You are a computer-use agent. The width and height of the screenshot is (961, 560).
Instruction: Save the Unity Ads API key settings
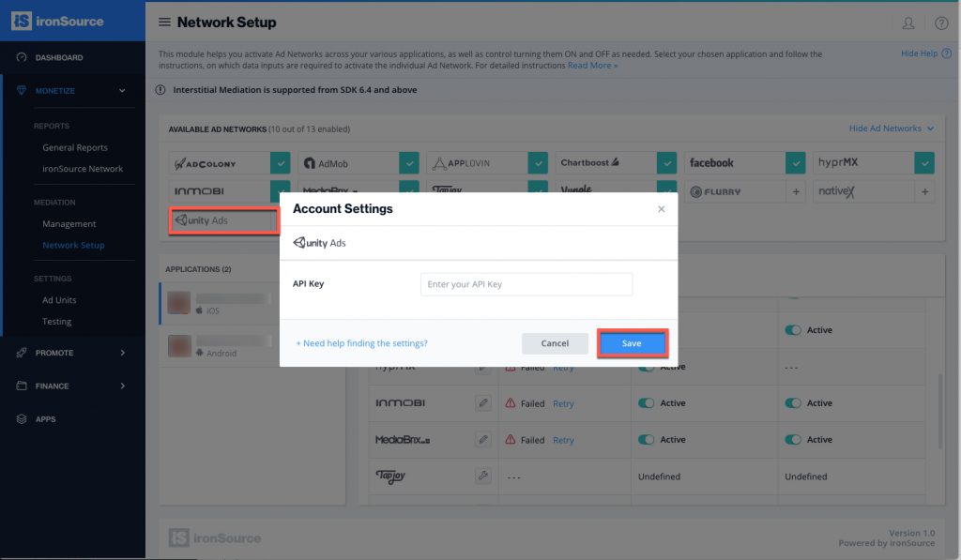coord(632,343)
